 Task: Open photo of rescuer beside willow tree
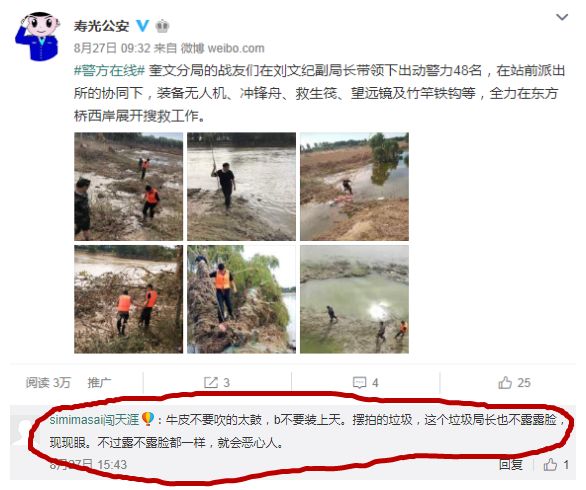(241, 299)
